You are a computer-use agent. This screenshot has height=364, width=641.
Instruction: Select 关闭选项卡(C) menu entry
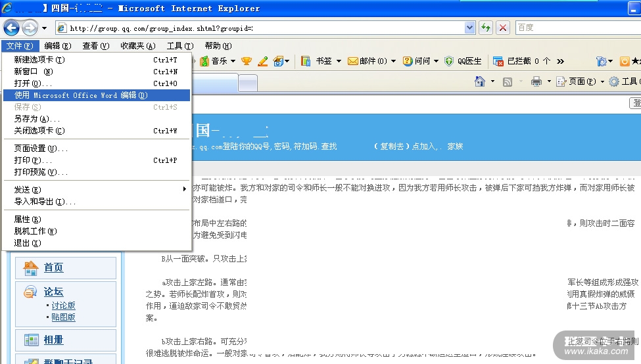(x=97, y=131)
